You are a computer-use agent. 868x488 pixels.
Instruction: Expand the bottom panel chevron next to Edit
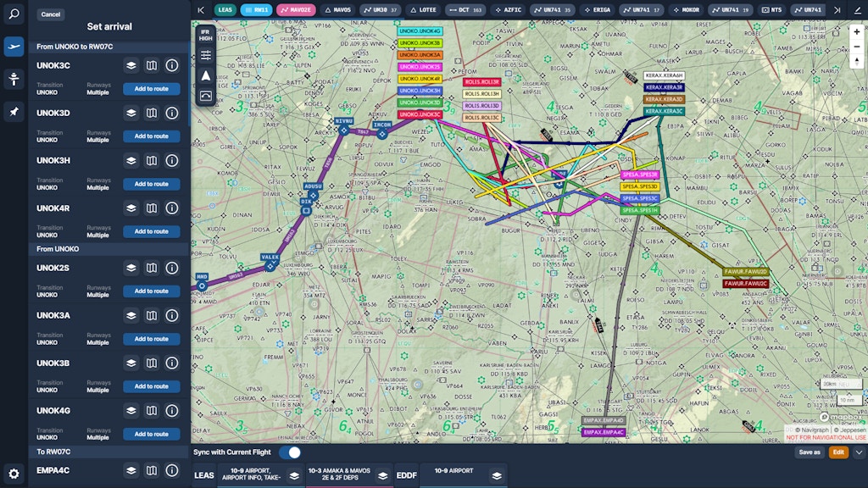pos(858,452)
